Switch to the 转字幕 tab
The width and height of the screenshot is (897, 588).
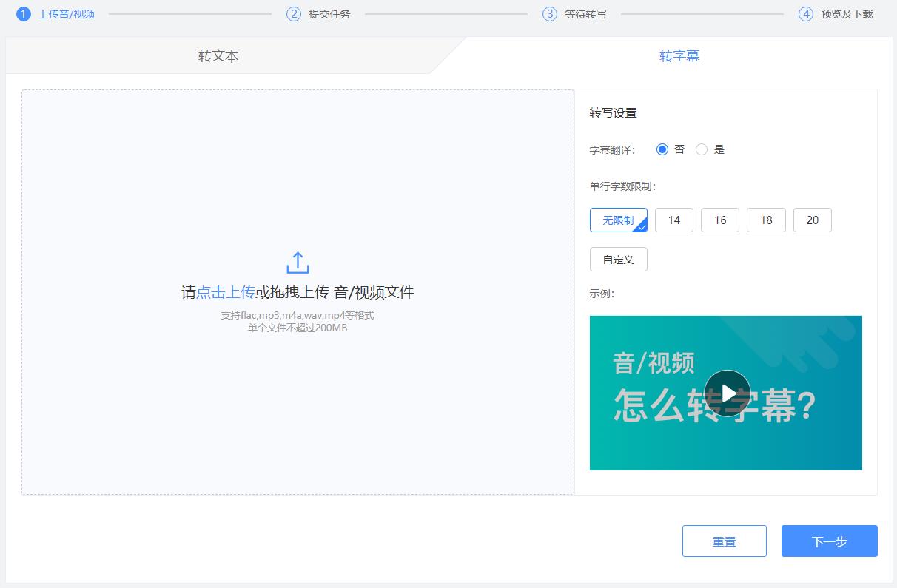679,56
